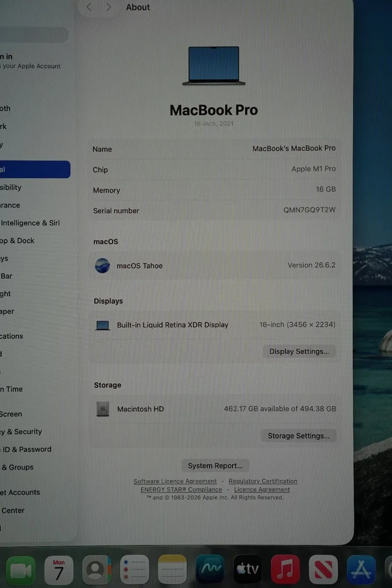392x588 pixels.
Task: Click the macOS Tahoe logo icon
Action: pos(102,266)
